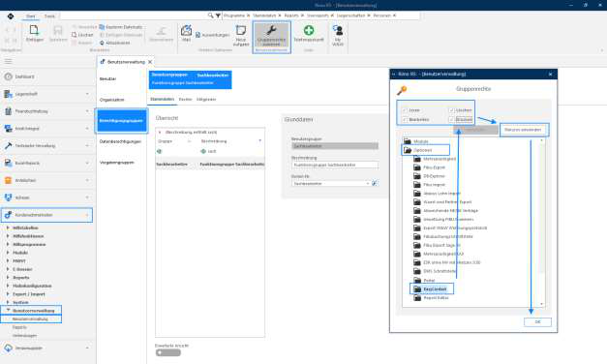The image size is (607, 364).
Task: Expand the Hilfstabellen tree node
Action: tap(8, 227)
